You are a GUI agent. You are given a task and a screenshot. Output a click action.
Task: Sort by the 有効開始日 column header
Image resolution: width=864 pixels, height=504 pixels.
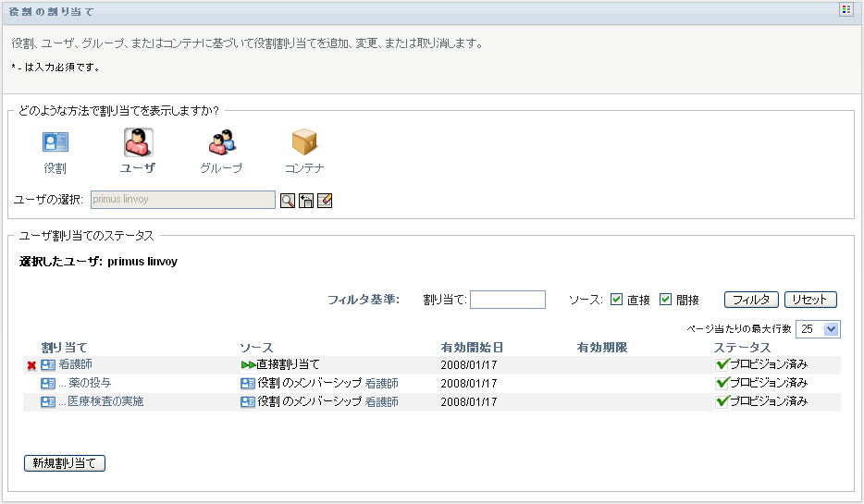tap(472, 348)
